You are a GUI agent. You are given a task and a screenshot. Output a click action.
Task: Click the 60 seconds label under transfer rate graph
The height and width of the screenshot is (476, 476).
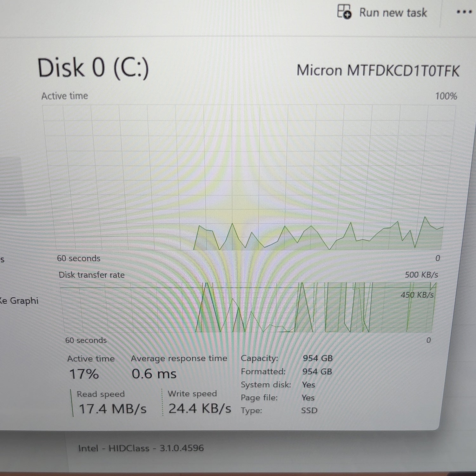point(86,340)
